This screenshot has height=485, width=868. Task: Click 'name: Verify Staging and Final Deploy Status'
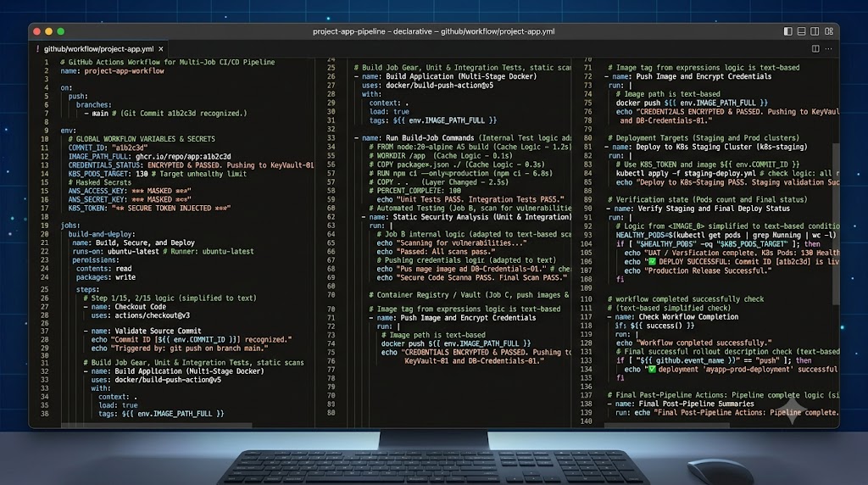pos(698,209)
